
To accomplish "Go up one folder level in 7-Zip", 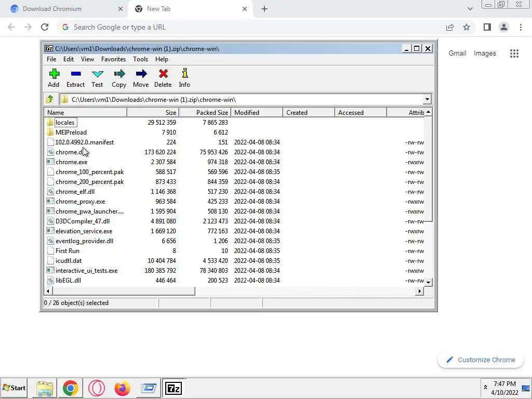I will tap(50, 99).
